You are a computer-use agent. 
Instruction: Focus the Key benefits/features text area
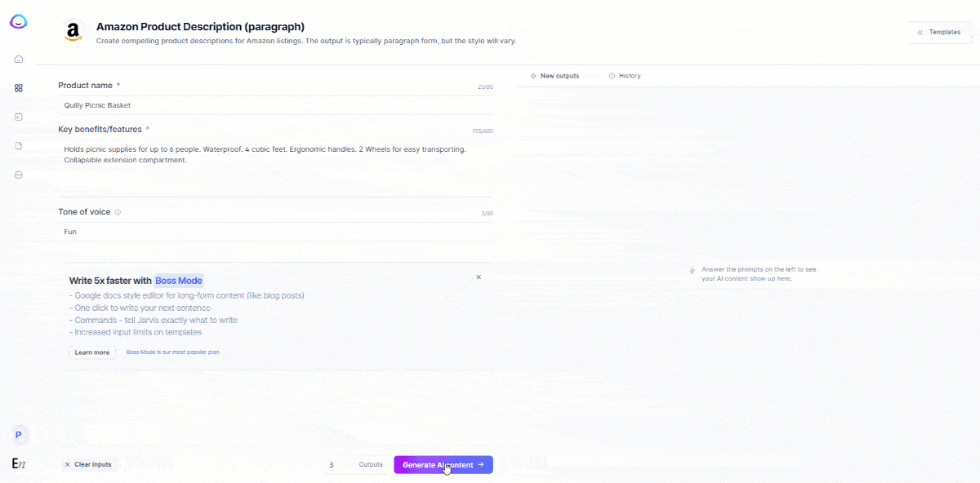tap(276, 166)
